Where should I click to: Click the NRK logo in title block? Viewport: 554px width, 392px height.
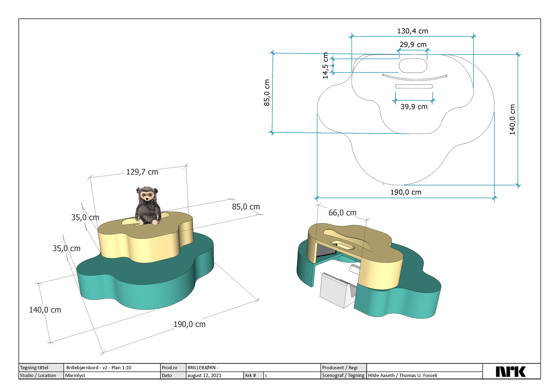pos(510,372)
